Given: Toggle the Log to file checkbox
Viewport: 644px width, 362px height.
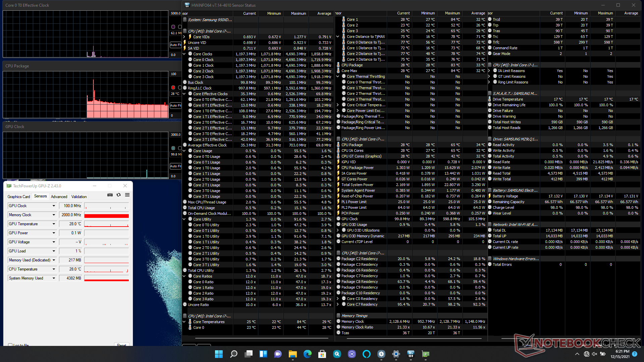Looking at the screenshot, I should tap(10, 345).
